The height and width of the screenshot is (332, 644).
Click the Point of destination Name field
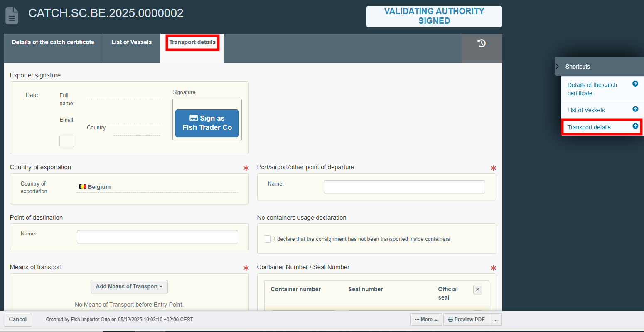point(157,237)
